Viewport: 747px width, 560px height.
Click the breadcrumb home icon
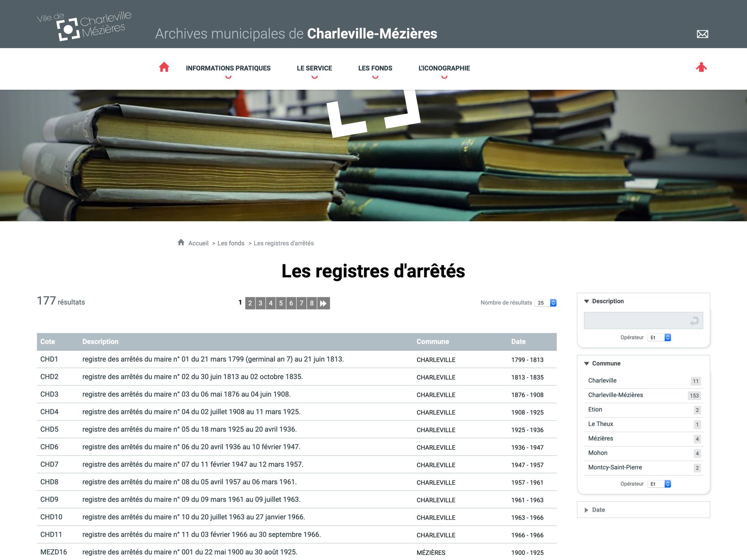click(x=181, y=243)
